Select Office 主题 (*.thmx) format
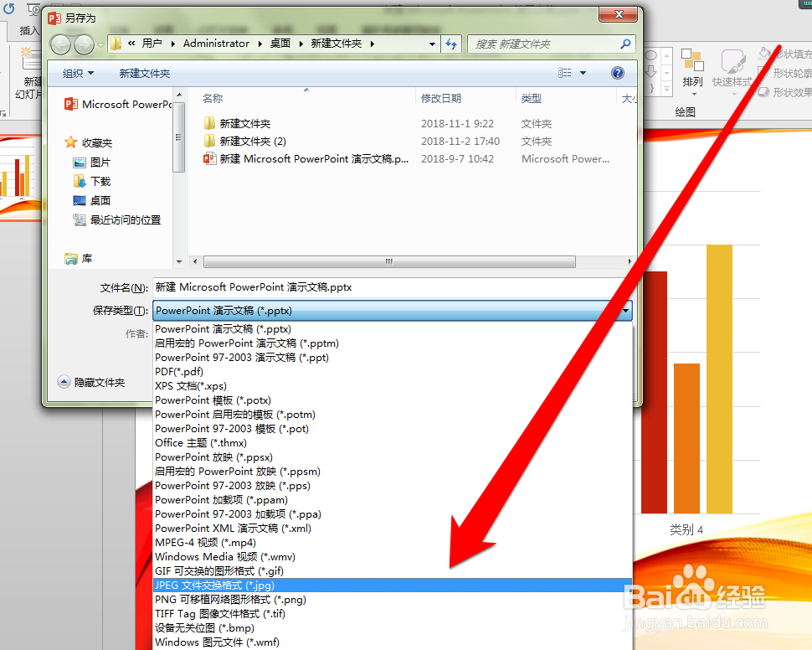The width and height of the screenshot is (812, 650). pyautogui.click(x=393, y=442)
